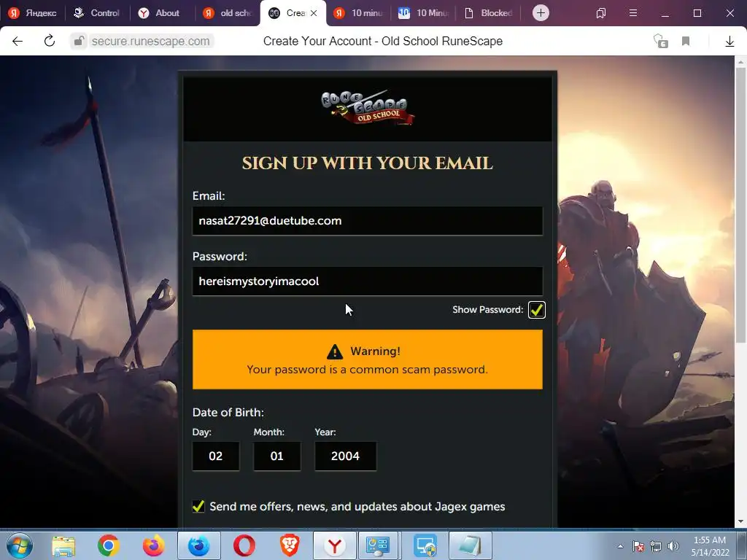The height and width of the screenshot is (560, 747).
Task: Open Control Panel on the taskbar
Action: [379, 545]
